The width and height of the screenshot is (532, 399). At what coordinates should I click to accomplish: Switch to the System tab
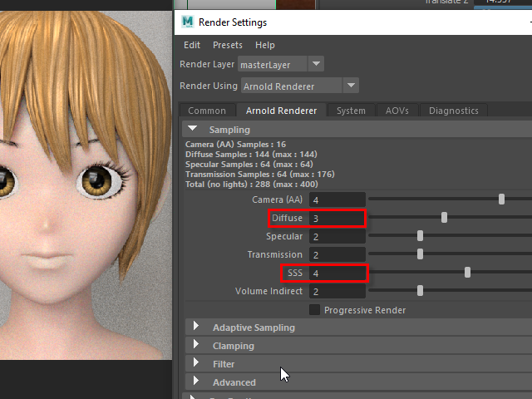(351, 111)
